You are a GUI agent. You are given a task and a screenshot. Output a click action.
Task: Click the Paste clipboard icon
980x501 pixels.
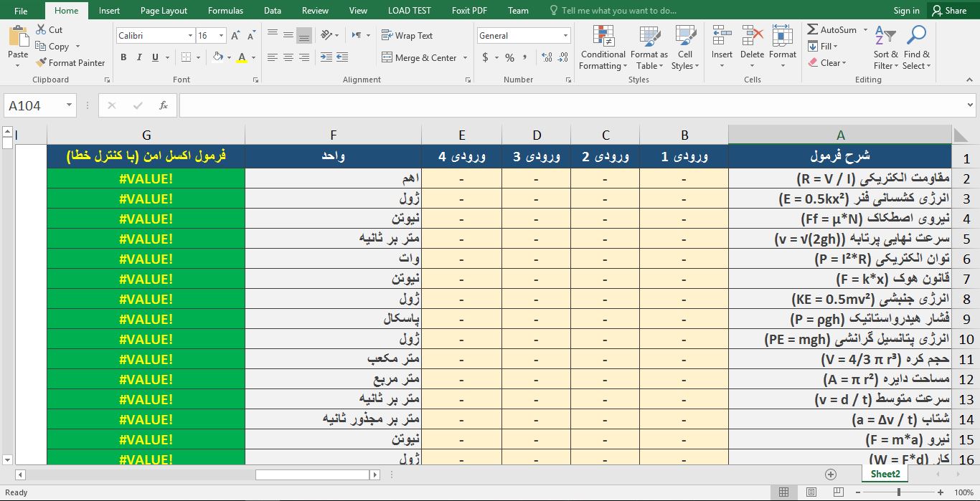(x=18, y=37)
